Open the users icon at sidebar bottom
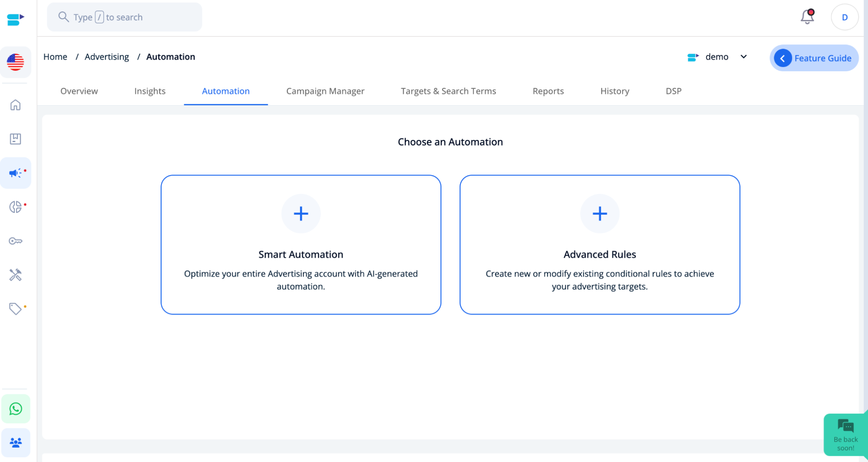The image size is (868, 462). coord(16,442)
